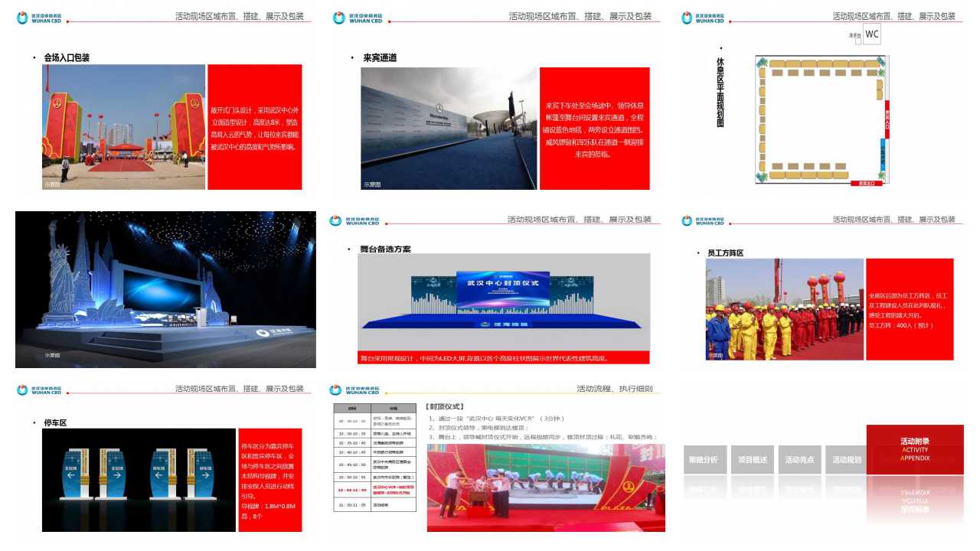
Task: Click the 会场入口包装 heading
Action: click(67, 57)
